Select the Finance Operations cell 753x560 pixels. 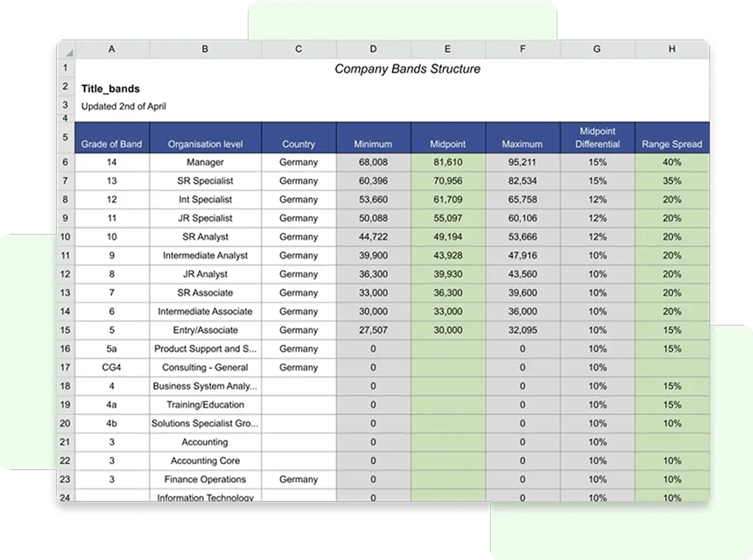205,479
